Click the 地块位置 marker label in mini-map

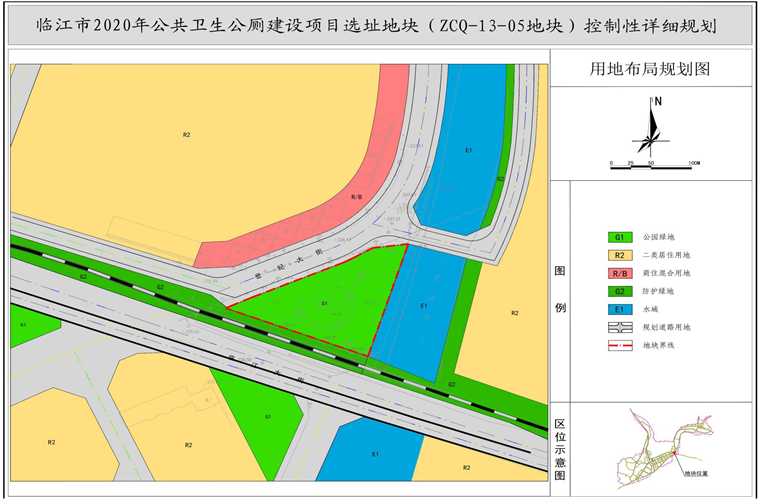point(695,474)
